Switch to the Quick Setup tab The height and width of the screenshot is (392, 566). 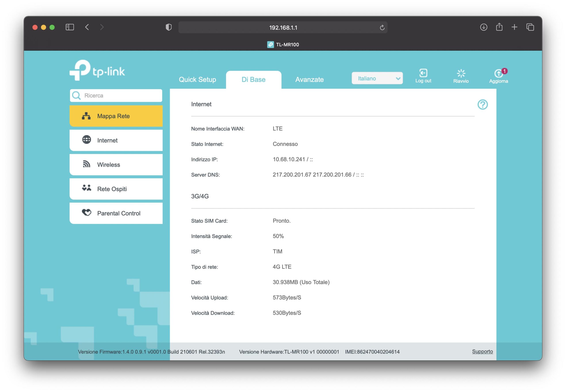pyautogui.click(x=197, y=80)
